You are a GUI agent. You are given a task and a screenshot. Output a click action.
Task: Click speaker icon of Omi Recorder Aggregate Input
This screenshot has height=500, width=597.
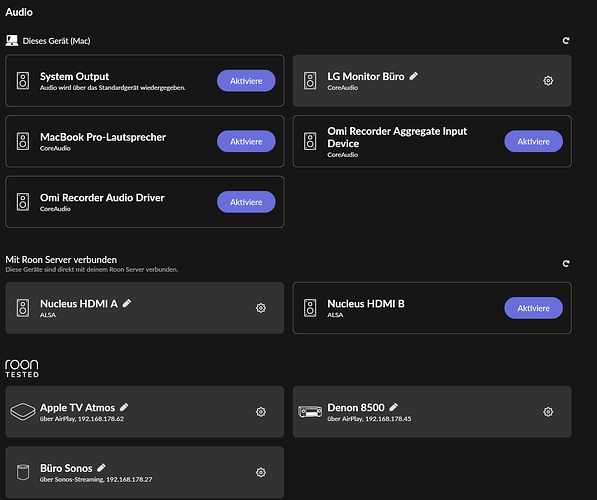pyautogui.click(x=310, y=141)
